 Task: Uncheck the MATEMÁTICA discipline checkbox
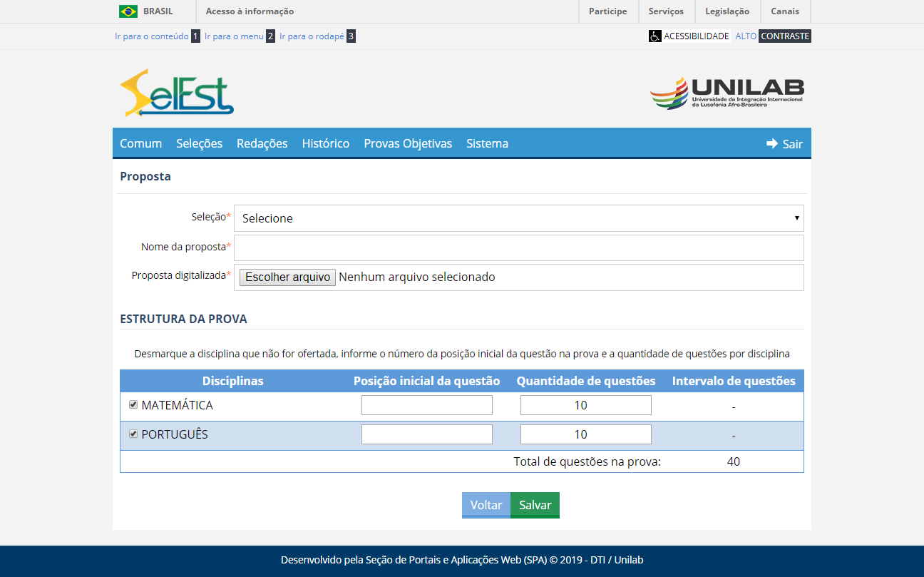tap(133, 405)
